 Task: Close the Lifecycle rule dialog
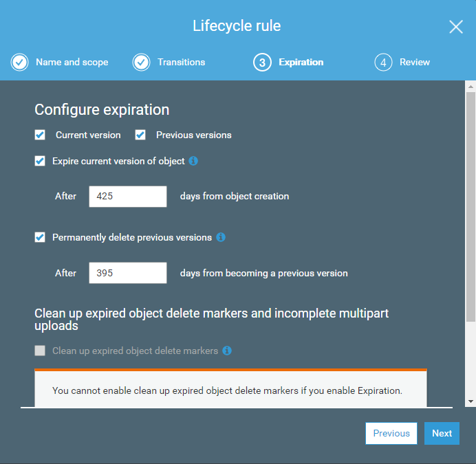[456, 27]
